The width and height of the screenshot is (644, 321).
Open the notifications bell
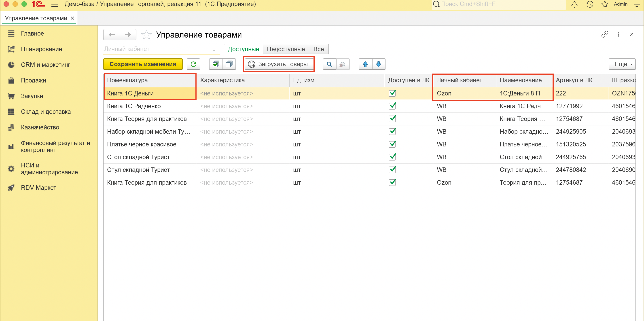[574, 4]
